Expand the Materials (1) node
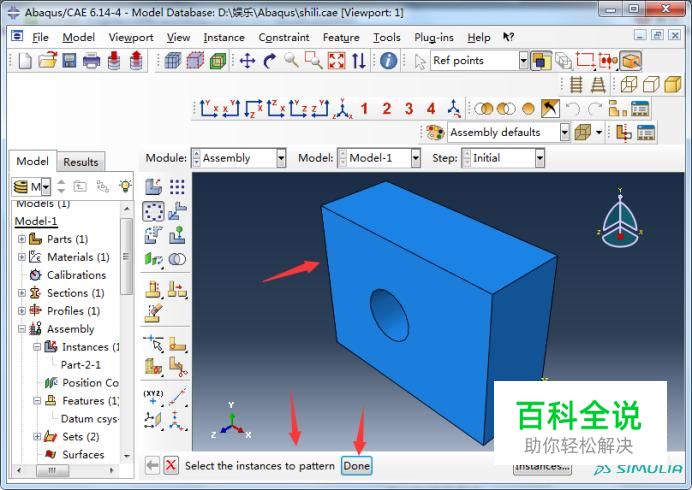The width and height of the screenshot is (692, 490). 21,257
